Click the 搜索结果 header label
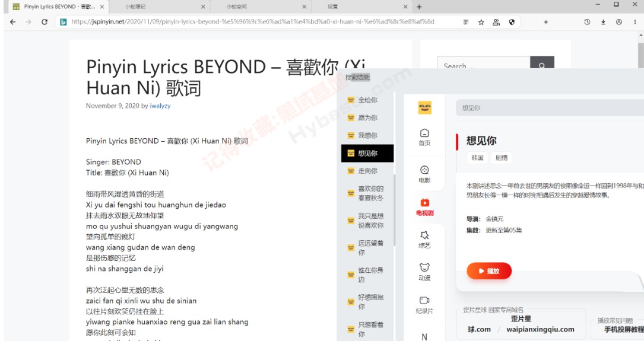Viewport: 644px width, 344px height. coord(358,77)
